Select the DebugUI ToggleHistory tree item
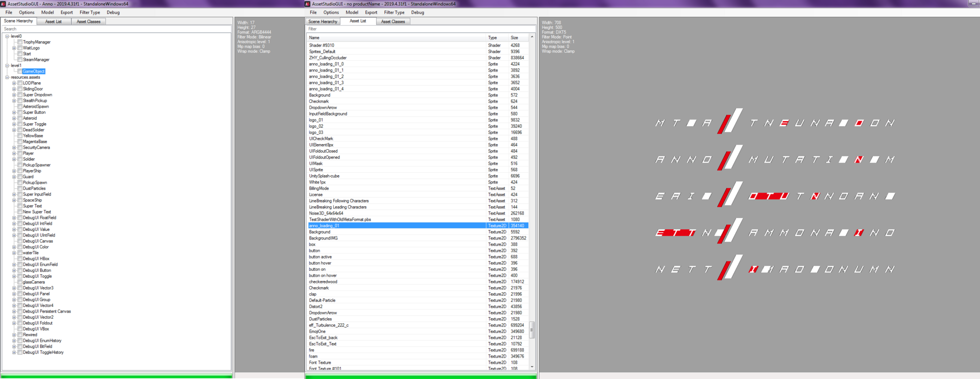The height and width of the screenshot is (379, 980). pyautogui.click(x=43, y=352)
